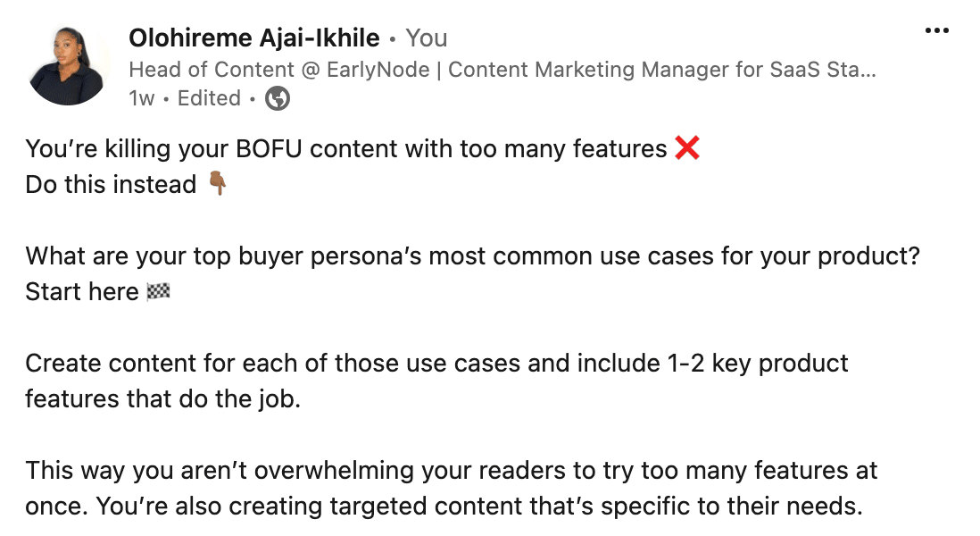
Task: Click the EarlyNode word in headline
Action: click(x=378, y=70)
